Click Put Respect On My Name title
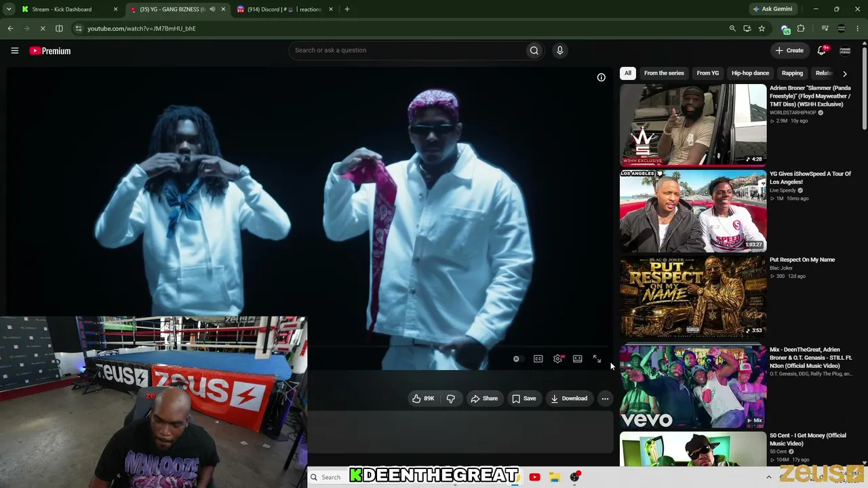The image size is (868, 488). click(x=802, y=260)
